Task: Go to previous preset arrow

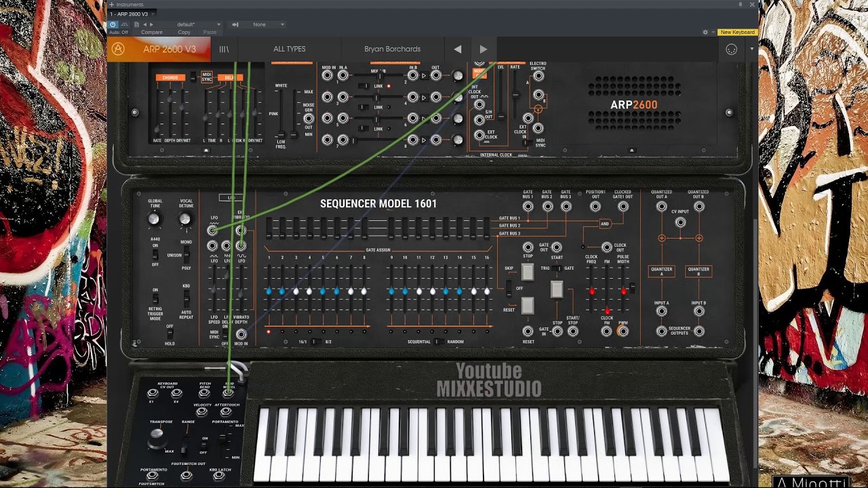Action: click(x=458, y=49)
